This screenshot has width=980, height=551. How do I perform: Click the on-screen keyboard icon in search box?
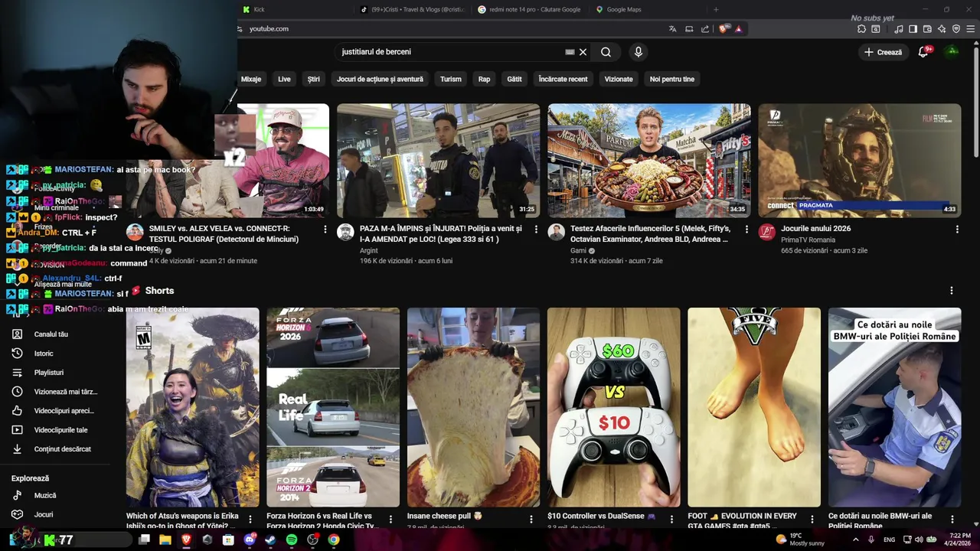click(570, 52)
